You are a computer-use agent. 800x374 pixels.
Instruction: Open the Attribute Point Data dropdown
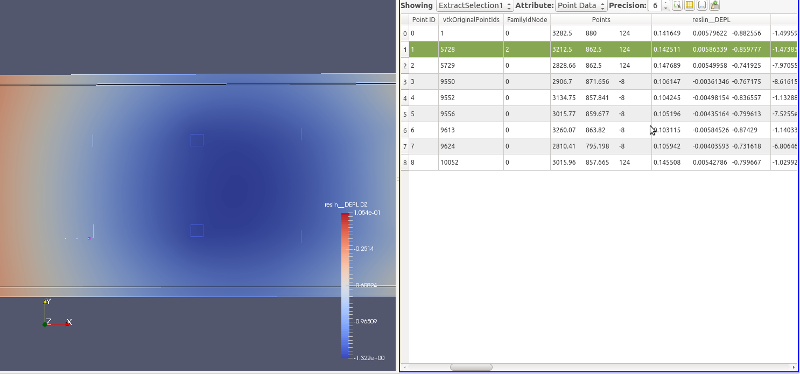(x=581, y=5)
